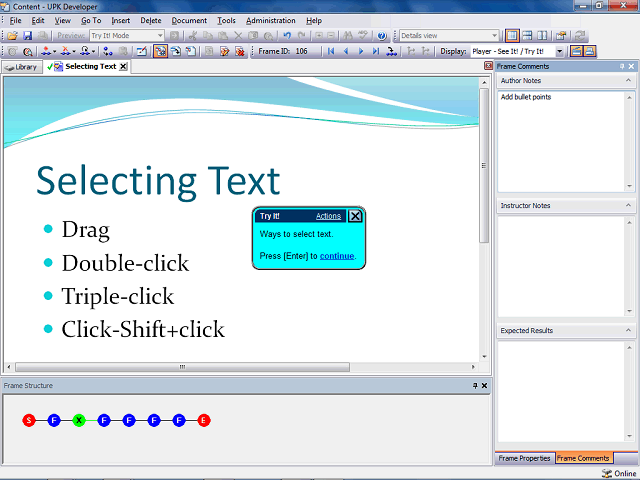Go to the first frame button
Image resolution: width=640 pixels, height=480 pixels.
tap(331, 51)
